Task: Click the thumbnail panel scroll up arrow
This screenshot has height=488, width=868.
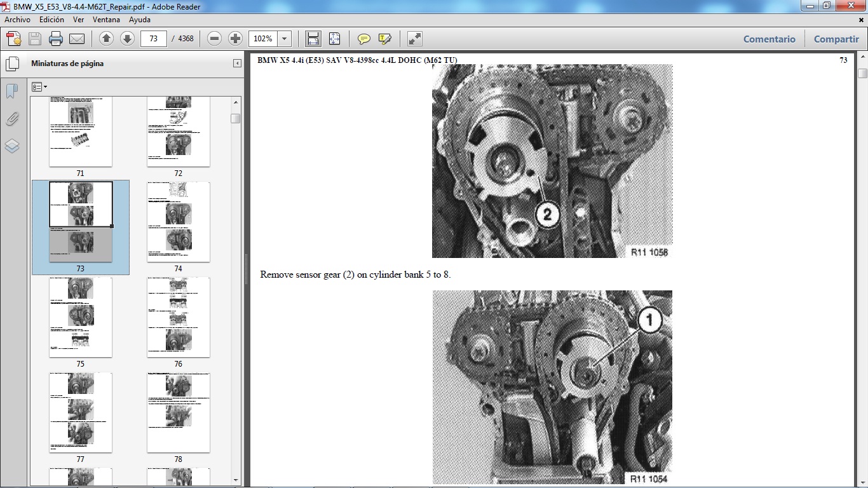Action: coord(236,102)
